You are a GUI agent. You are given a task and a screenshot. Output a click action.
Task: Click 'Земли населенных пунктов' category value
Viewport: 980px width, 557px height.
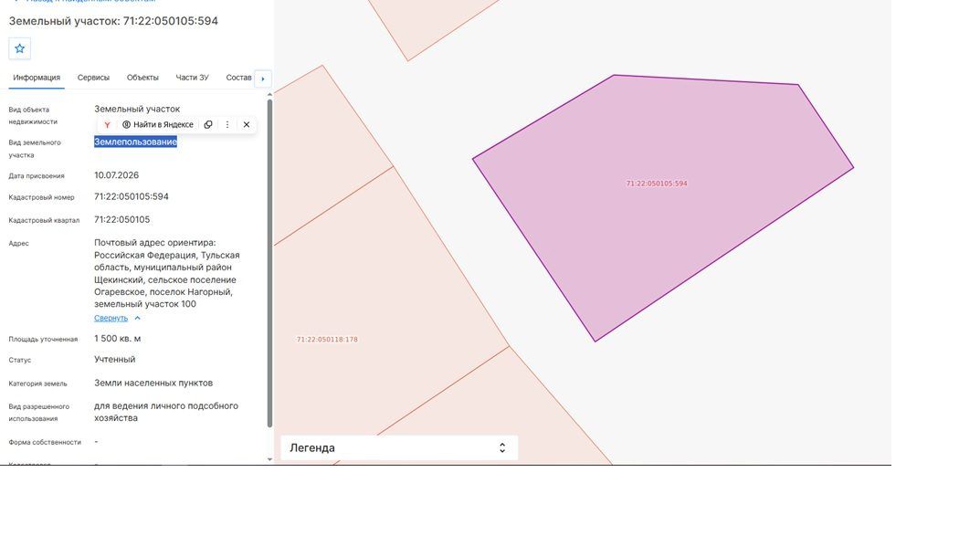click(153, 383)
